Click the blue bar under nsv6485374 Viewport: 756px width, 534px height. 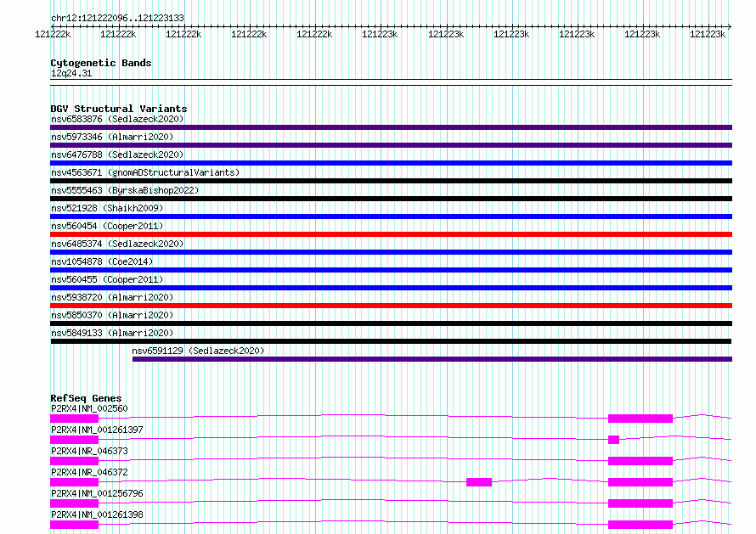[x=391, y=252]
